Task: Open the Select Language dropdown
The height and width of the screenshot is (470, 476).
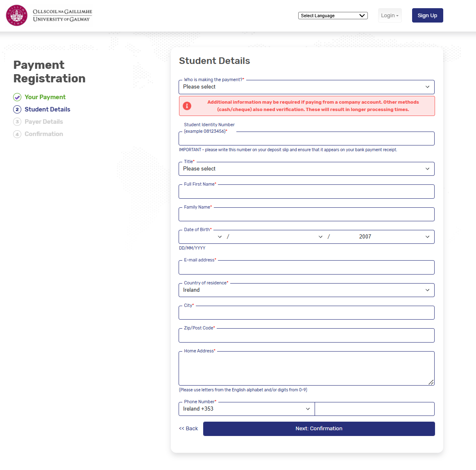Action: 333,16
